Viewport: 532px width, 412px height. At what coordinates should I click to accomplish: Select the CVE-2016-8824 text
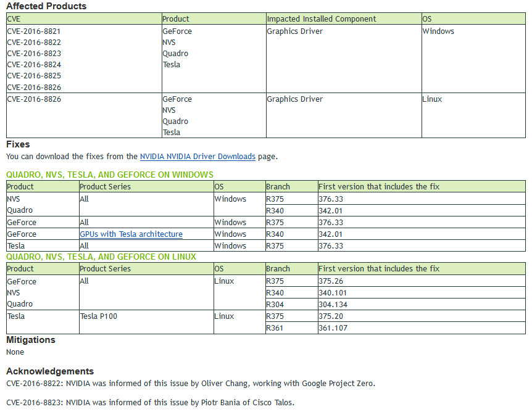click(x=34, y=64)
